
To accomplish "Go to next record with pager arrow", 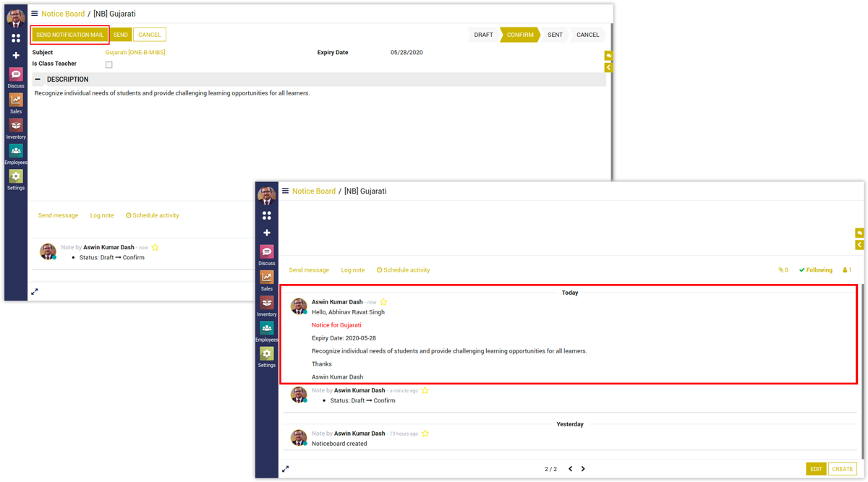I will pyautogui.click(x=583, y=469).
